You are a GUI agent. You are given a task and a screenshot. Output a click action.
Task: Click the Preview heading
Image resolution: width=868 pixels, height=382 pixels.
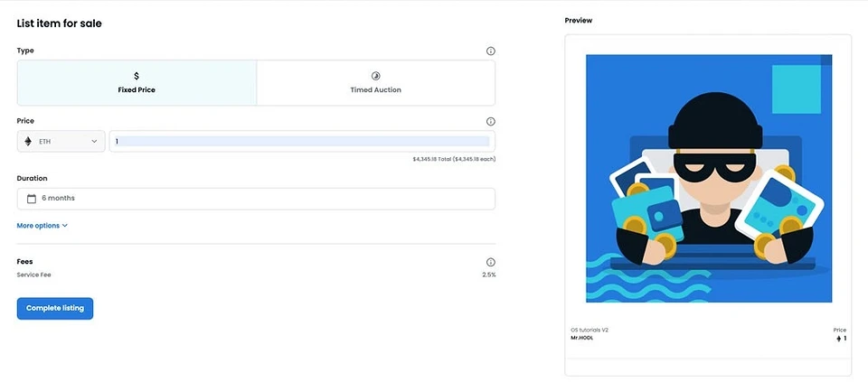click(x=579, y=21)
